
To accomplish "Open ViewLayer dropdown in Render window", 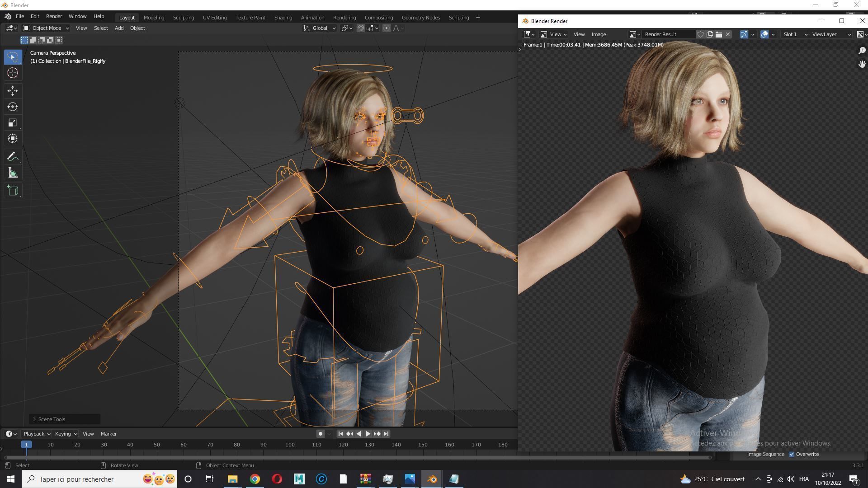I will pos(831,34).
